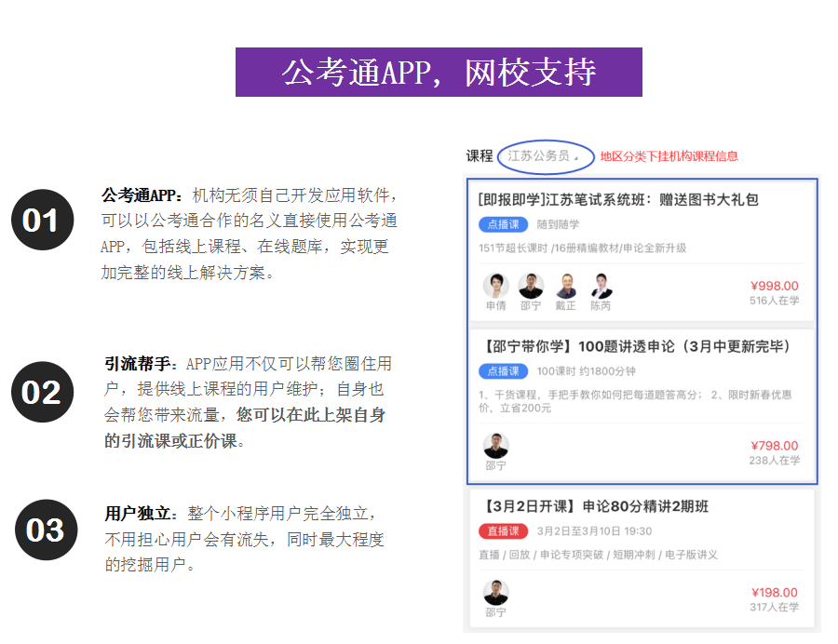Click the ¥198.00 price
This screenshot has width=838, height=644.
tap(775, 593)
